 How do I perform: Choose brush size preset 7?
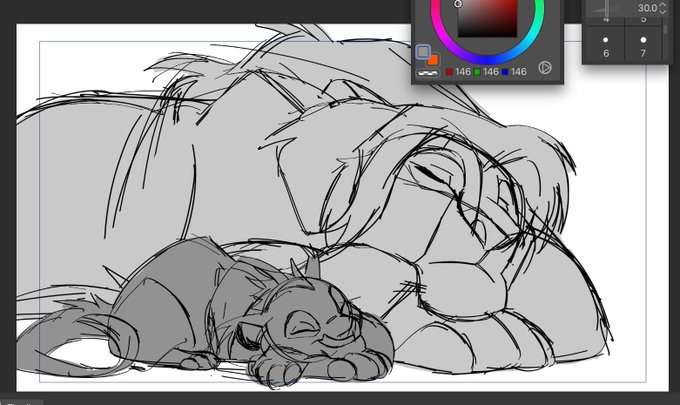(643, 46)
